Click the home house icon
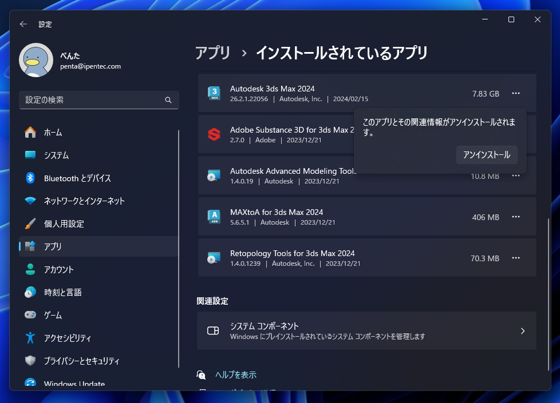Image resolution: width=560 pixels, height=403 pixels. click(30, 132)
